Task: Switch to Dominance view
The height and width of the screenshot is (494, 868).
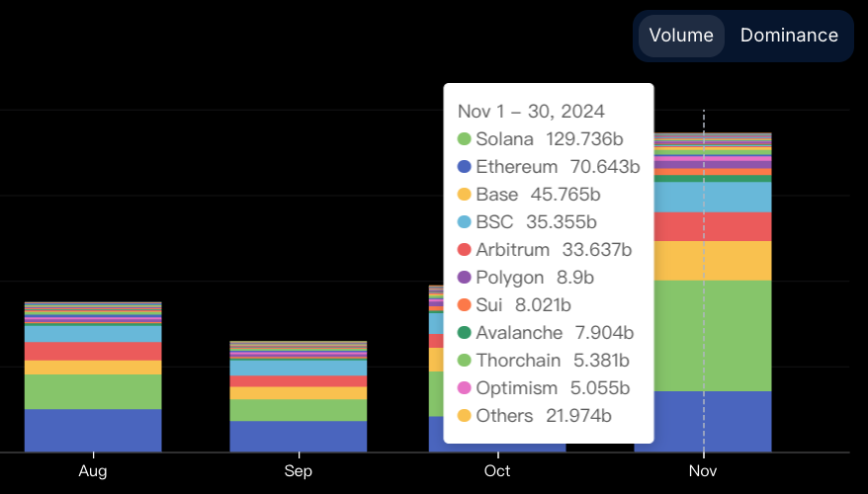Action: point(789,36)
